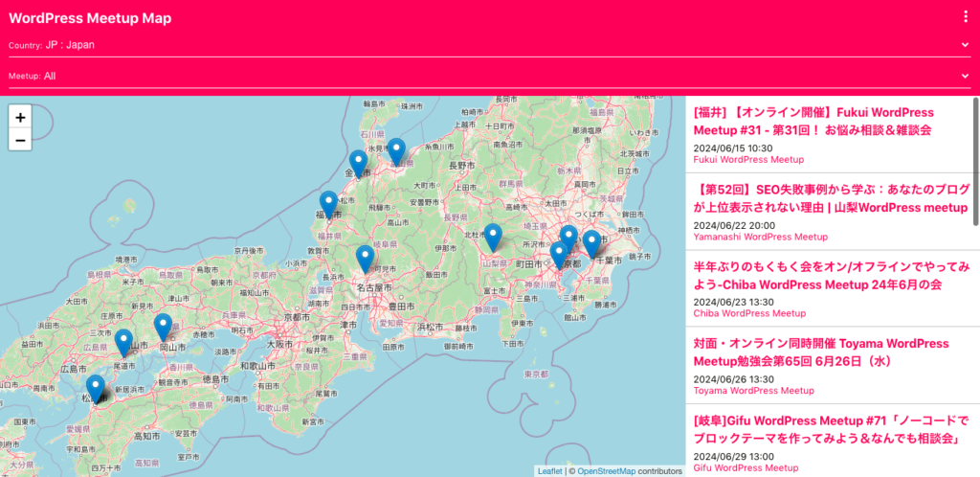Image resolution: width=980 pixels, height=477 pixels.
Task: Click the date 2024/06/15 10:30
Action: point(733,148)
